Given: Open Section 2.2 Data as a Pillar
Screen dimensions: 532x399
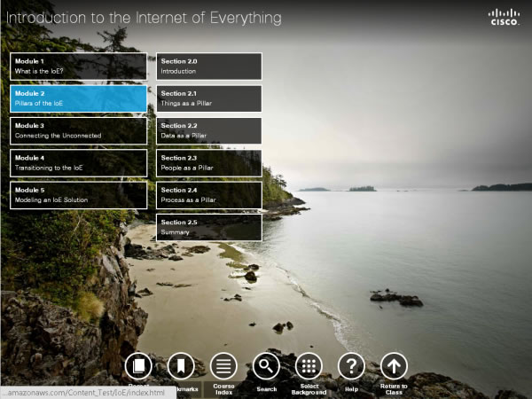Looking at the screenshot, I should pyautogui.click(x=209, y=131).
